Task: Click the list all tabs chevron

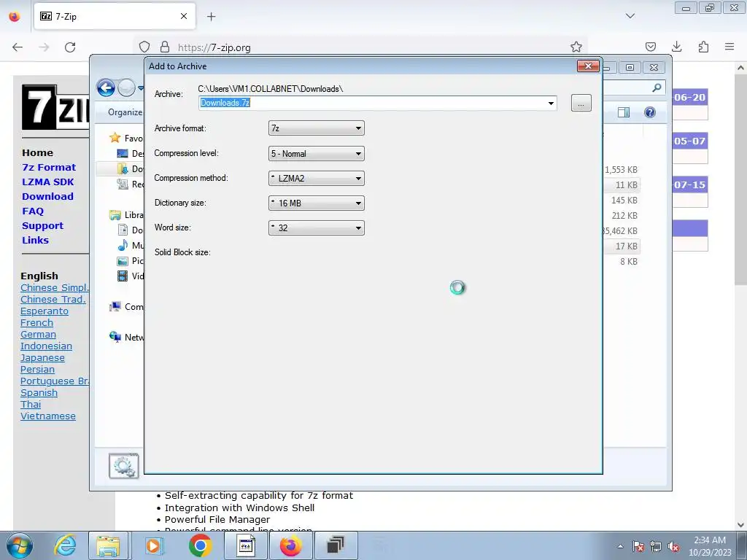Action: click(630, 16)
